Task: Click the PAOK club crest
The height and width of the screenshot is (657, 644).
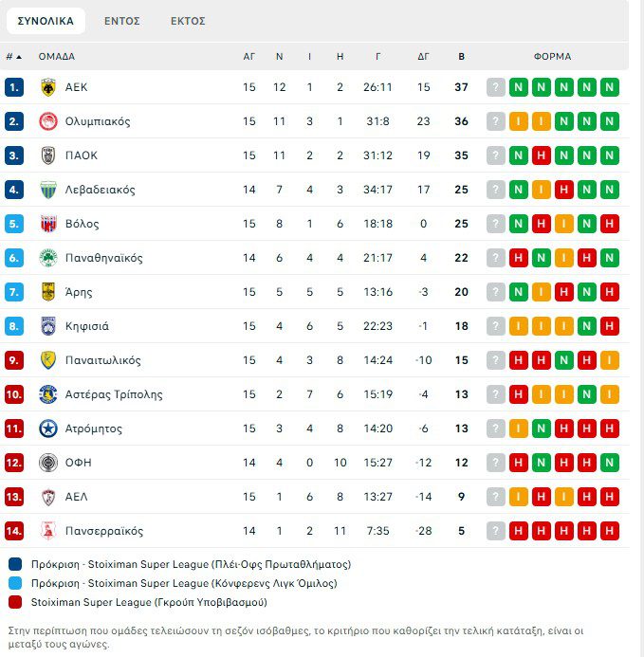Action: [x=47, y=155]
